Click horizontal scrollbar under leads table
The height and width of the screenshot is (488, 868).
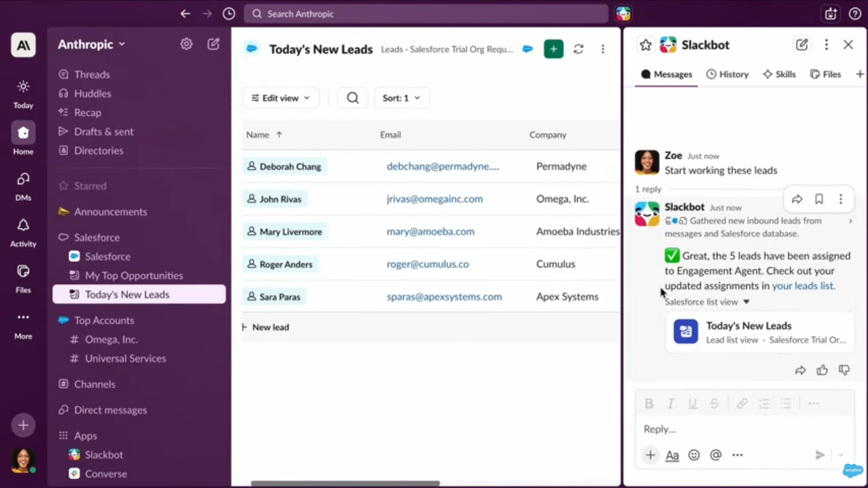(x=345, y=483)
